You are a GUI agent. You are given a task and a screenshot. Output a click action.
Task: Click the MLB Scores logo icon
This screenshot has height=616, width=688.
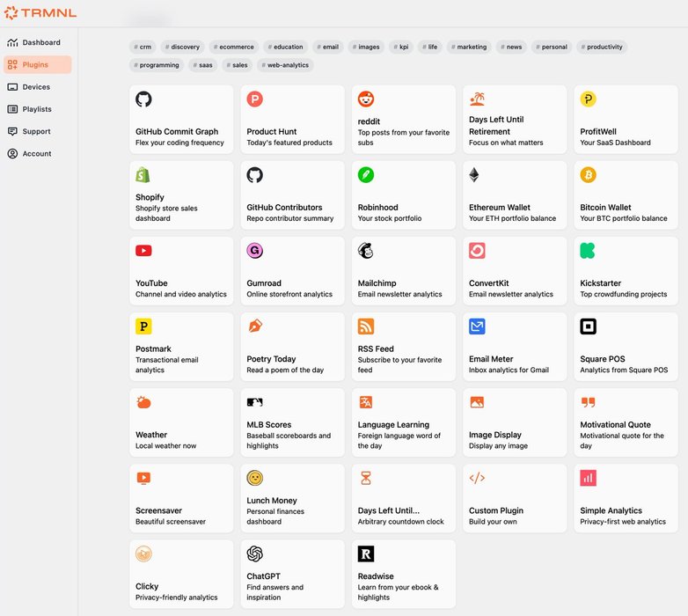254,402
